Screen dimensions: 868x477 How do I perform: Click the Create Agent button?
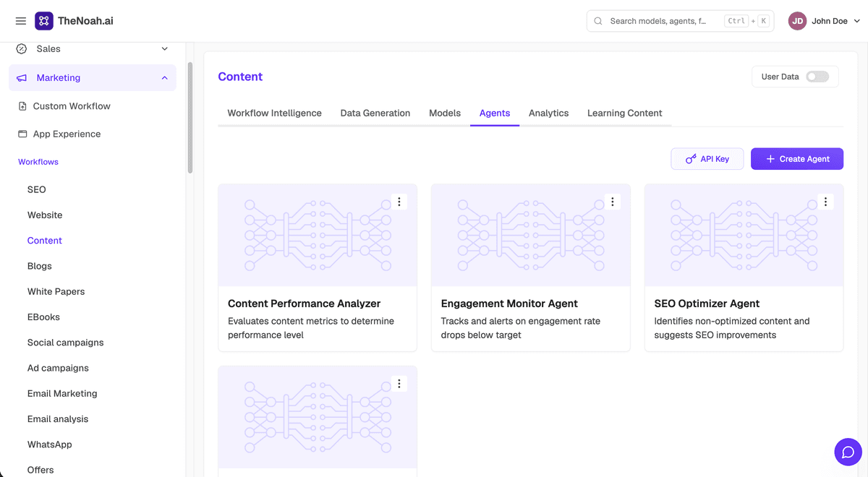pos(797,159)
